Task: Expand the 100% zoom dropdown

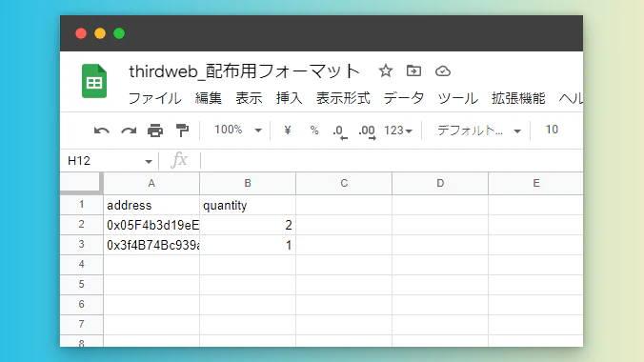Action: point(238,131)
